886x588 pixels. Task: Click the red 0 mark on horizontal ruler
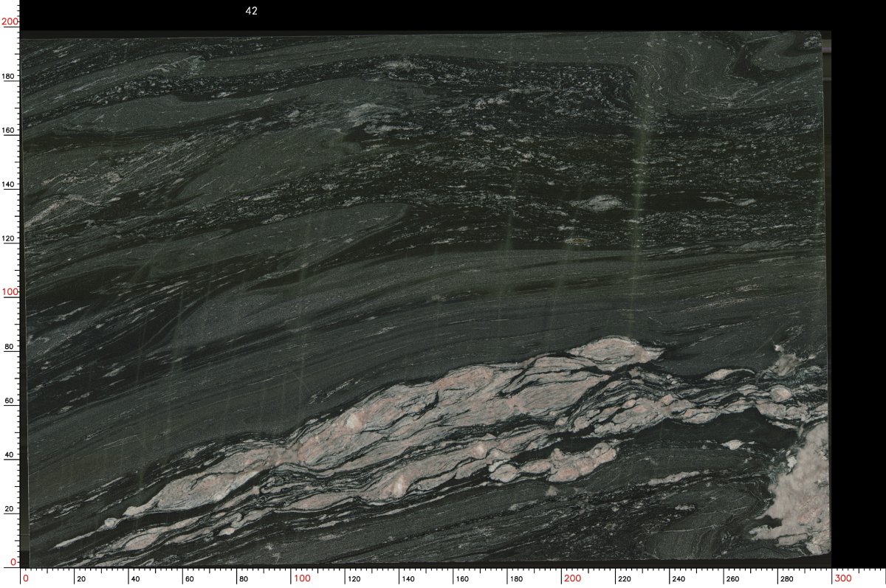point(27,578)
